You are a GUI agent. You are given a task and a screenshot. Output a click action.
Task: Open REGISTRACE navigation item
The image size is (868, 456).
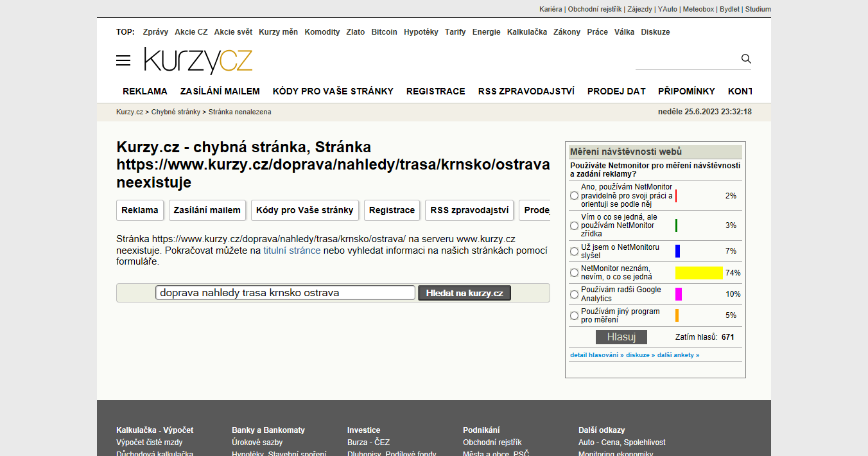point(436,91)
